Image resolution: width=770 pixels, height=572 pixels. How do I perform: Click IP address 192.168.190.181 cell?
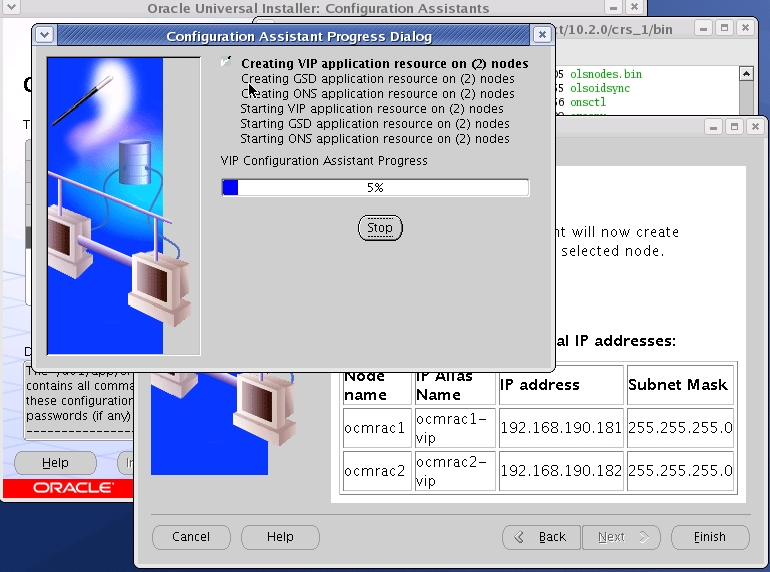561,428
